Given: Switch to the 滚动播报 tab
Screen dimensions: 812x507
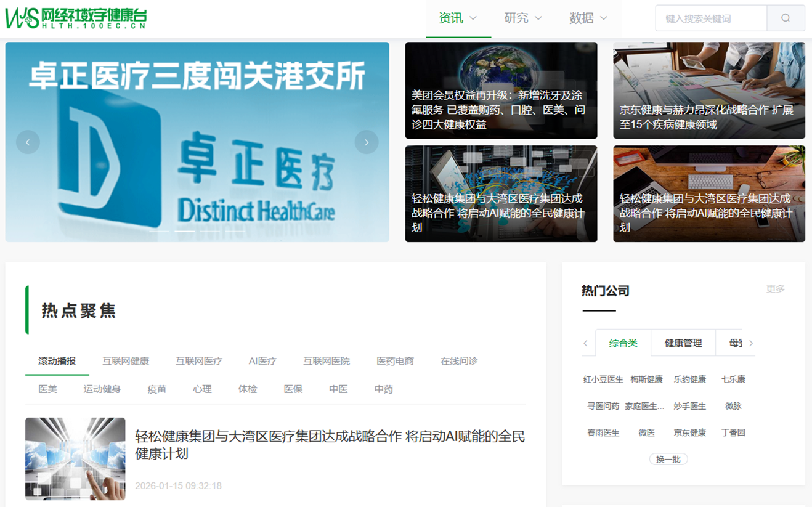Looking at the screenshot, I should pyautogui.click(x=56, y=362).
